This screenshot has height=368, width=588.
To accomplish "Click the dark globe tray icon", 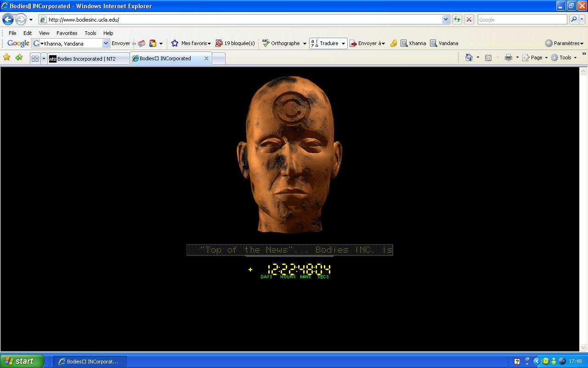I will pyautogui.click(x=562, y=362).
